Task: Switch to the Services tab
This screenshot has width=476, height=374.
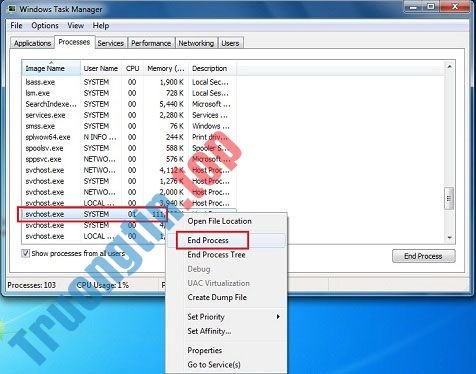Action: (111, 43)
